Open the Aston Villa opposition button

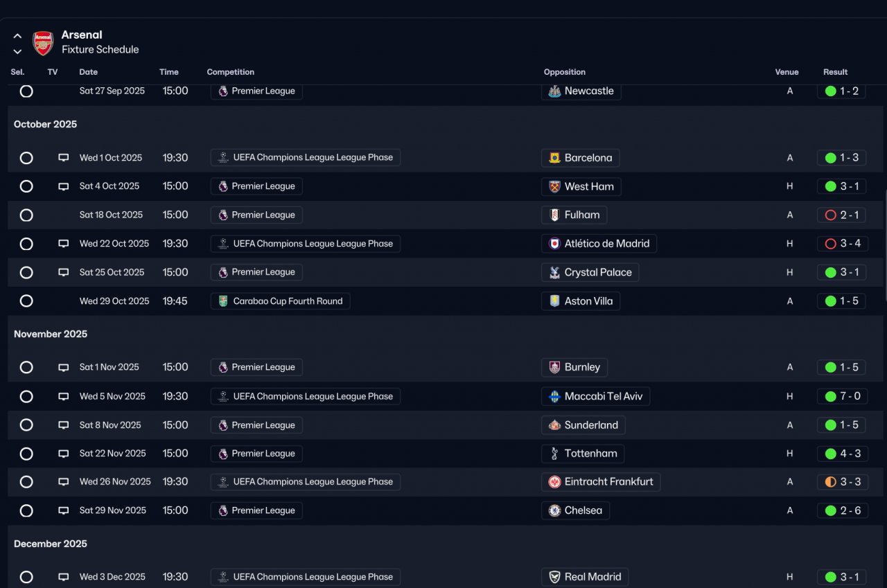pos(581,301)
